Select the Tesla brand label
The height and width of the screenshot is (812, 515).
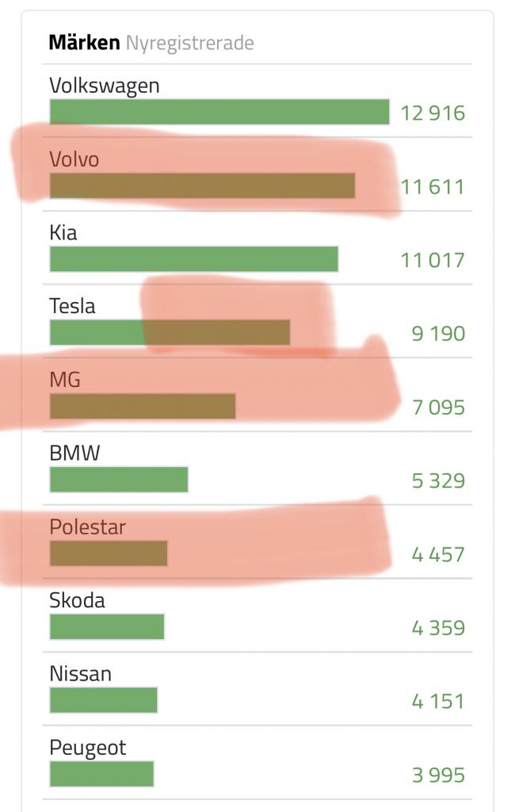click(x=72, y=307)
